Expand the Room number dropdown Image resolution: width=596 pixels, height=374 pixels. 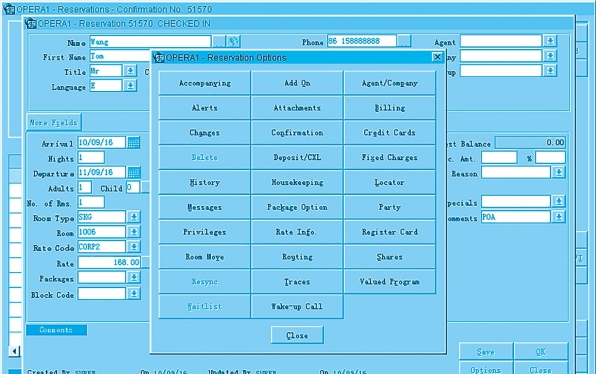(x=134, y=232)
